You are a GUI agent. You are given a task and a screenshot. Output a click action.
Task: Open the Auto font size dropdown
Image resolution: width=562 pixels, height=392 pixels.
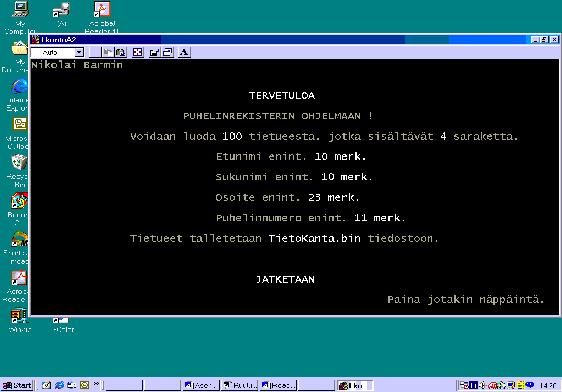coord(79,53)
